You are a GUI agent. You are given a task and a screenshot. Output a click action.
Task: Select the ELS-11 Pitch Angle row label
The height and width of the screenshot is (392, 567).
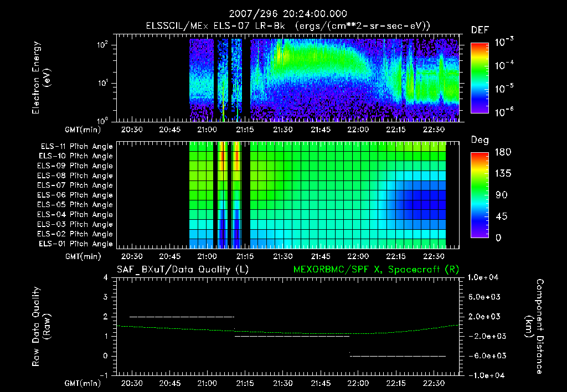pyautogui.click(x=76, y=147)
